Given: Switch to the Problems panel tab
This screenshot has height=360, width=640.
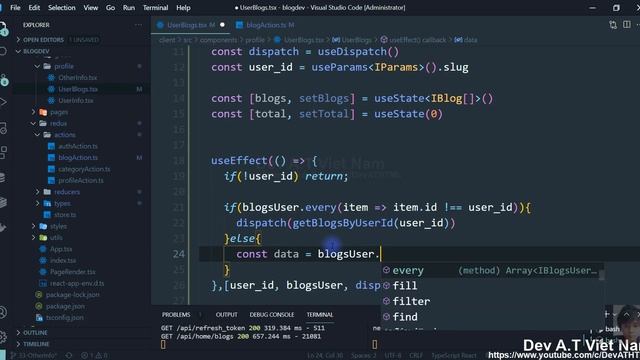Looking at the screenshot, I should (x=176, y=315).
